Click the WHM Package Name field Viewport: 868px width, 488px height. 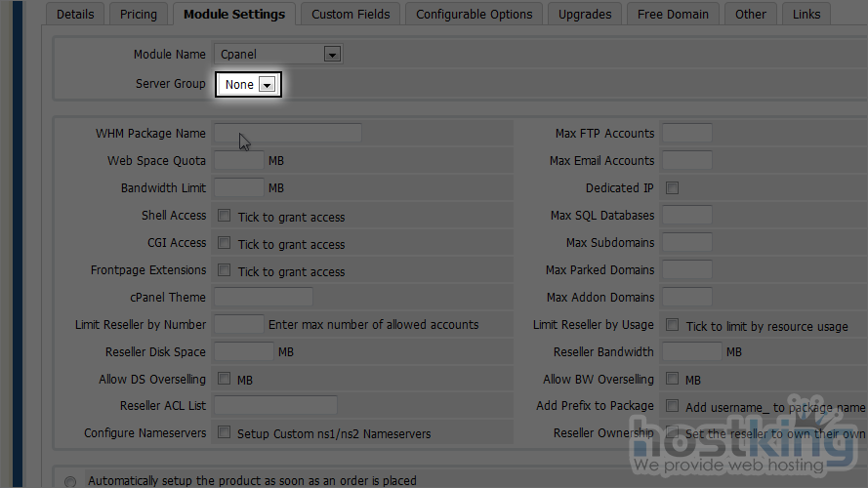pos(287,134)
